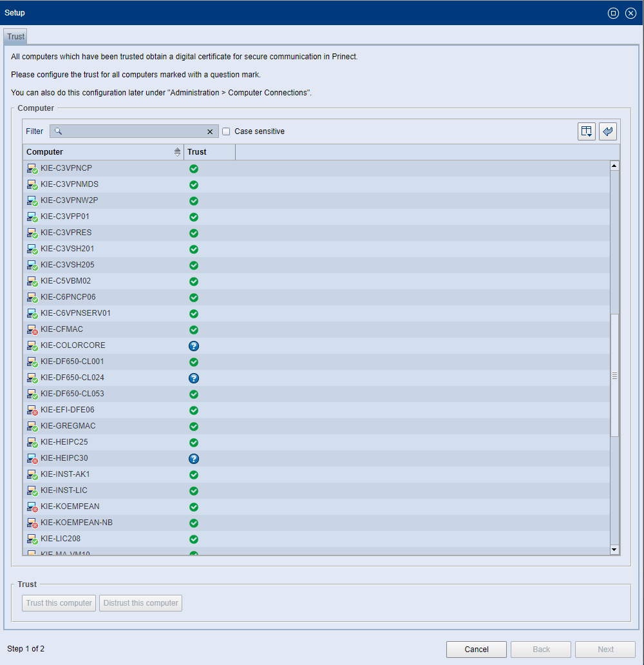Click the question mark trust icon for KIE-COLORCORE
Viewport: 644px width, 665px height.
point(193,346)
